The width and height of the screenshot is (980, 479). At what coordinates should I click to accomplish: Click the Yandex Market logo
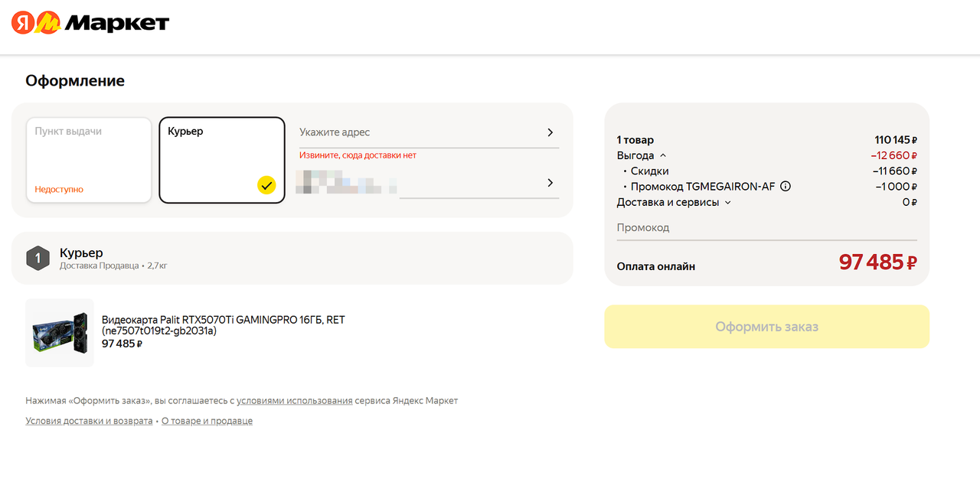click(90, 23)
